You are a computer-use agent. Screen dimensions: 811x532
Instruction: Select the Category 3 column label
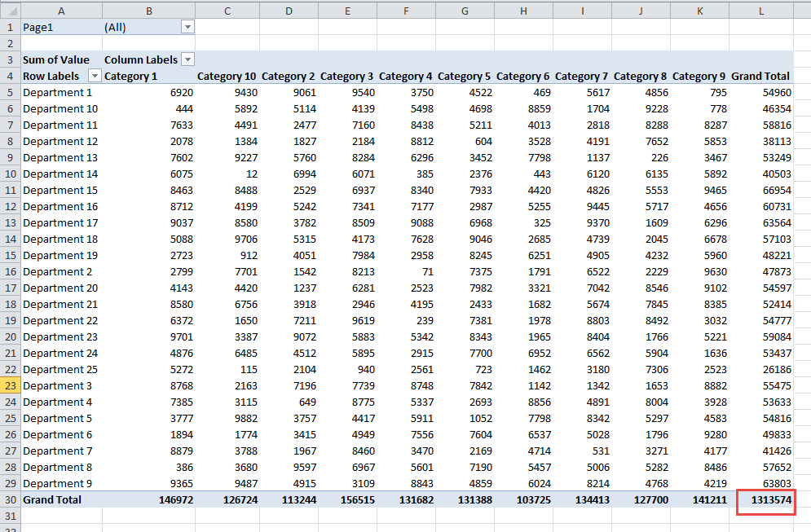point(347,76)
